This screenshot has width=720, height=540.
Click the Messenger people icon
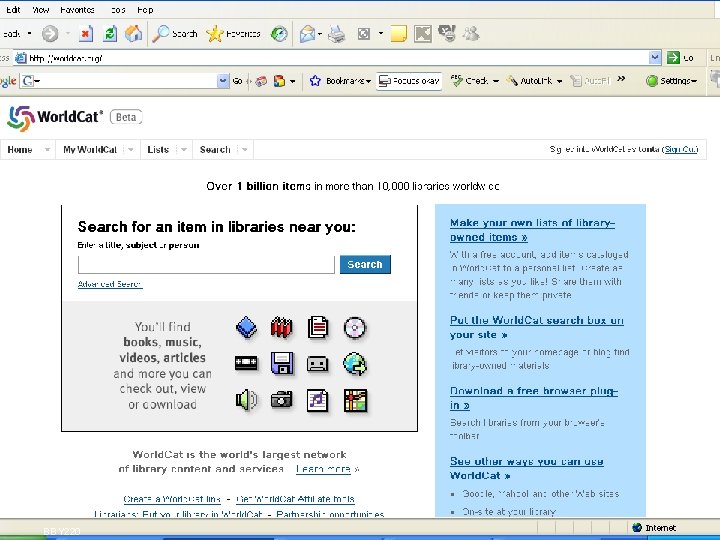471,34
